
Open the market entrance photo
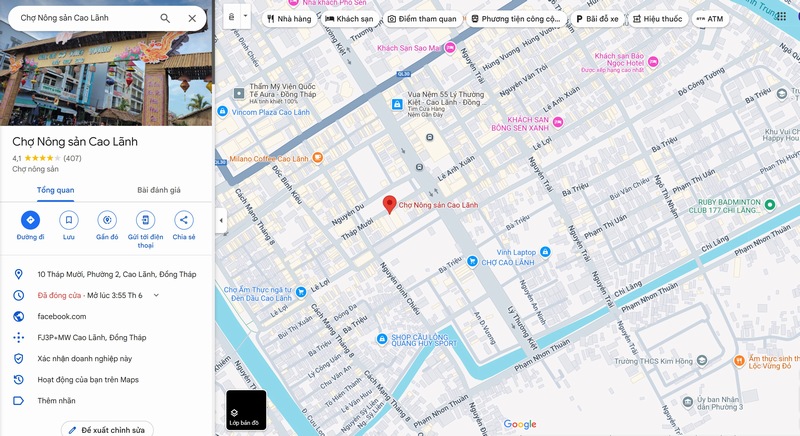pos(106,76)
